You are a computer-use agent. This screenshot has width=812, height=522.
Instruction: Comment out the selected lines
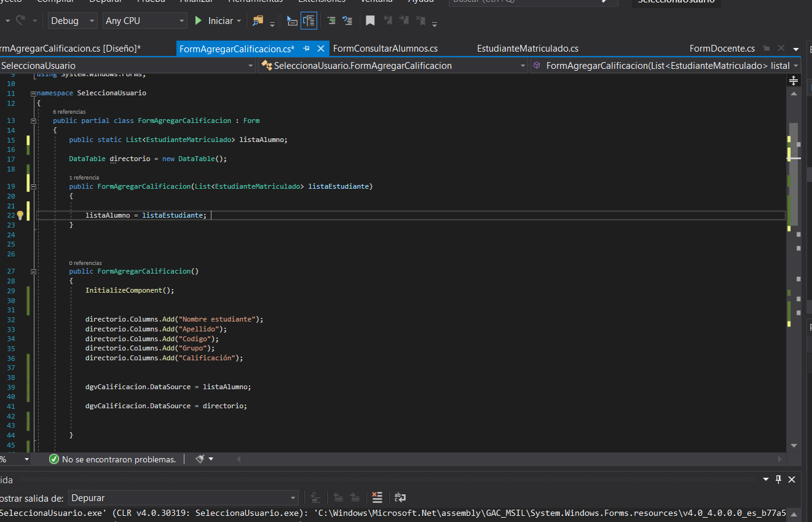[x=331, y=21]
